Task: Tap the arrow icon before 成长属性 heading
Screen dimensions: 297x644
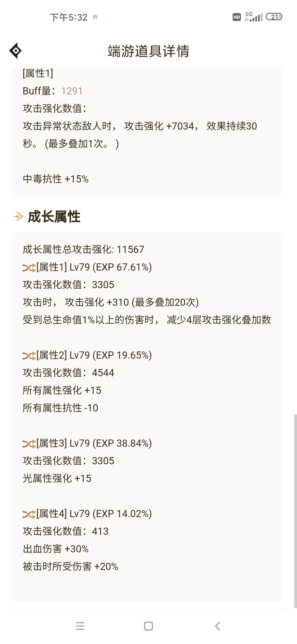Action: point(18,217)
